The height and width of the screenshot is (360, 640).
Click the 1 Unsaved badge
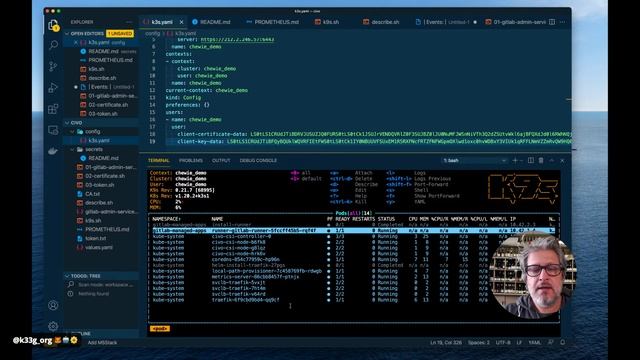pyautogui.click(x=120, y=33)
